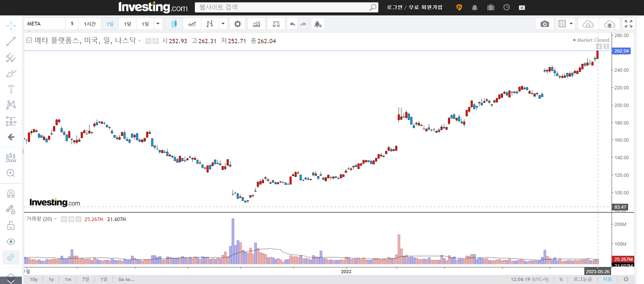Change language using Korean flag
This screenshot has width=644, height=284.
(x=522, y=7)
